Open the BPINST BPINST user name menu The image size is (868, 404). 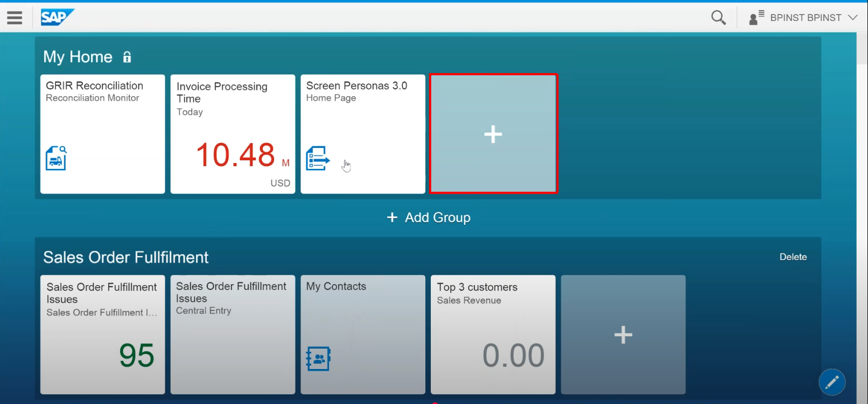pyautogui.click(x=805, y=18)
